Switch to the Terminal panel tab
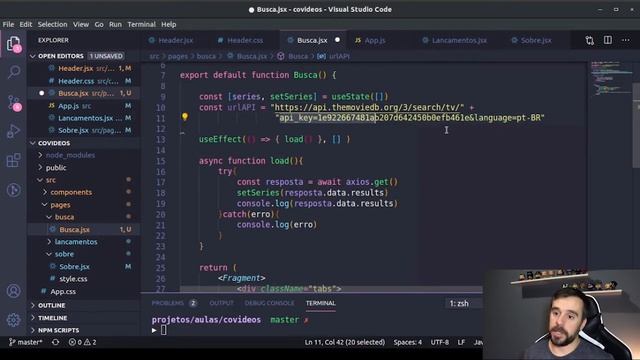Viewport: 640px width, 360px height. tap(320, 303)
